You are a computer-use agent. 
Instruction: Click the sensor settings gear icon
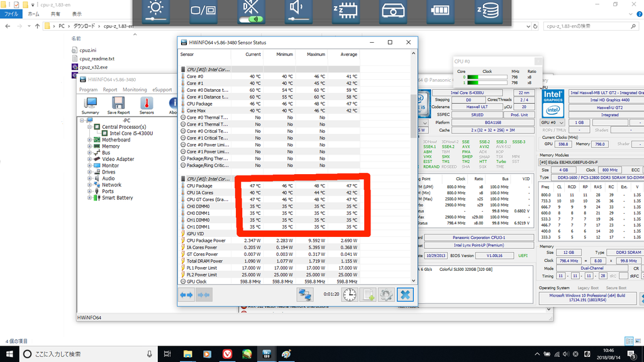[x=386, y=295]
